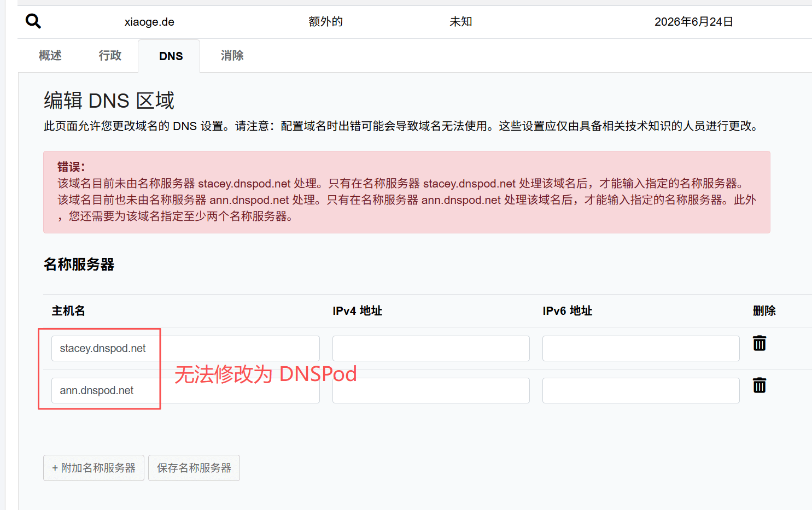This screenshot has height=510, width=812.
Task: Click the 附加名称服务器 button
Action: point(94,468)
